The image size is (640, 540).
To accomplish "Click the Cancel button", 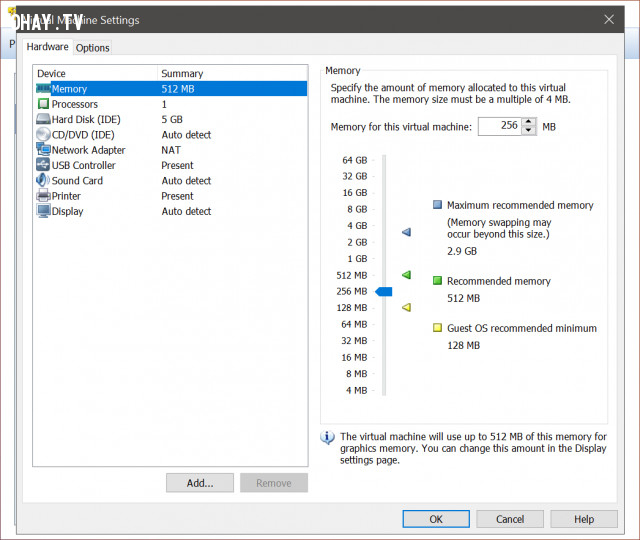I will (510, 519).
